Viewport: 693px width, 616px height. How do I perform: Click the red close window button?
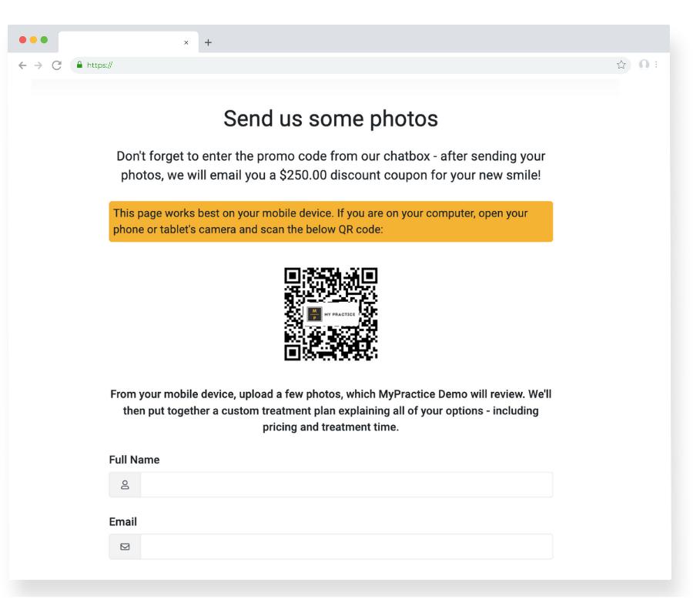point(22,40)
